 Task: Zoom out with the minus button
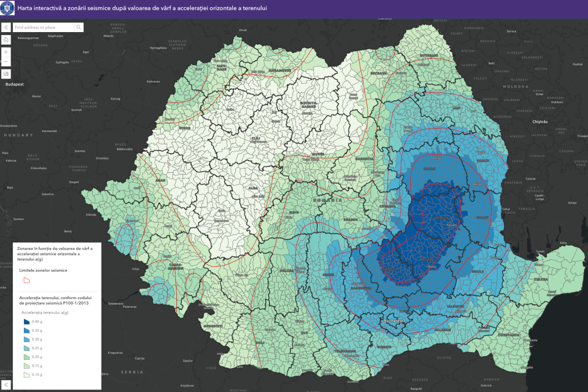[6, 62]
